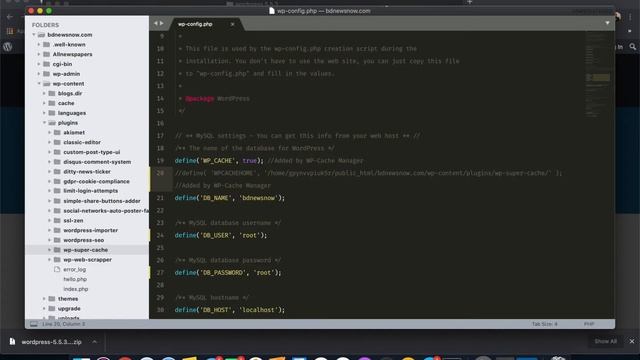The height and width of the screenshot is (360, 640).
Task: Click the search magnifier in the browser window
Action: coord(633,47)
